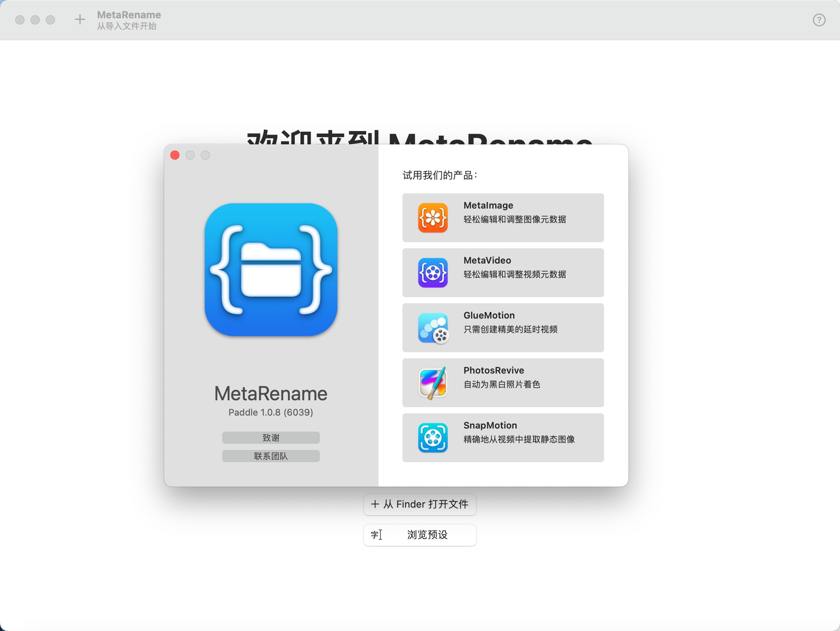Open the MetaVideo app icon
Viewport: 840px width, 631px height.
(433, 273)
